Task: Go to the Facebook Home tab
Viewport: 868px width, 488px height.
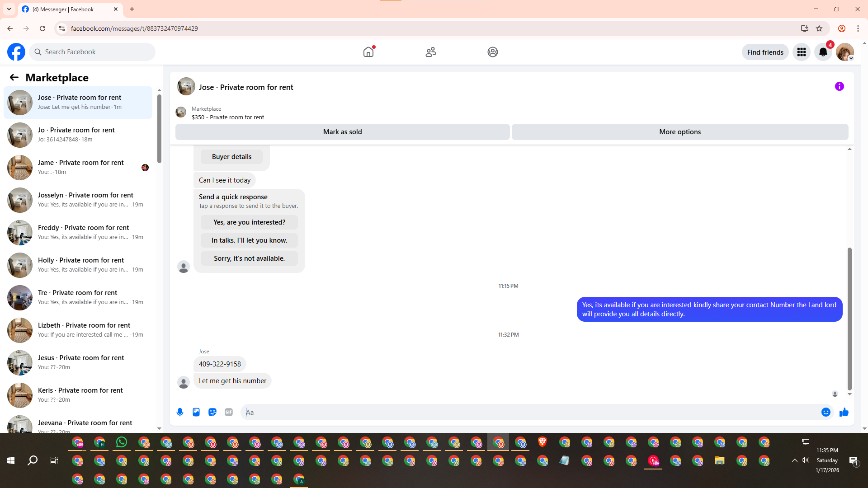Action: (x=368, y=52)
